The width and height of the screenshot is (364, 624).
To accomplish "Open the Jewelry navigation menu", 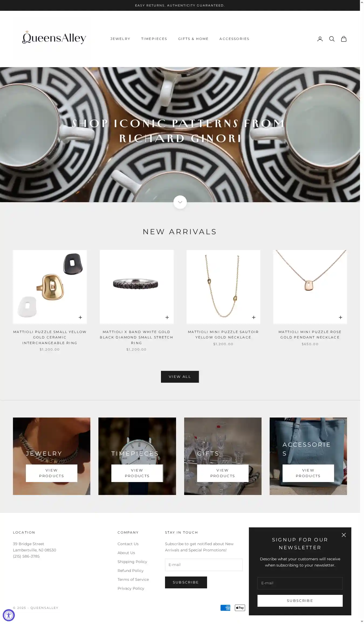I will tap(120, 39).
